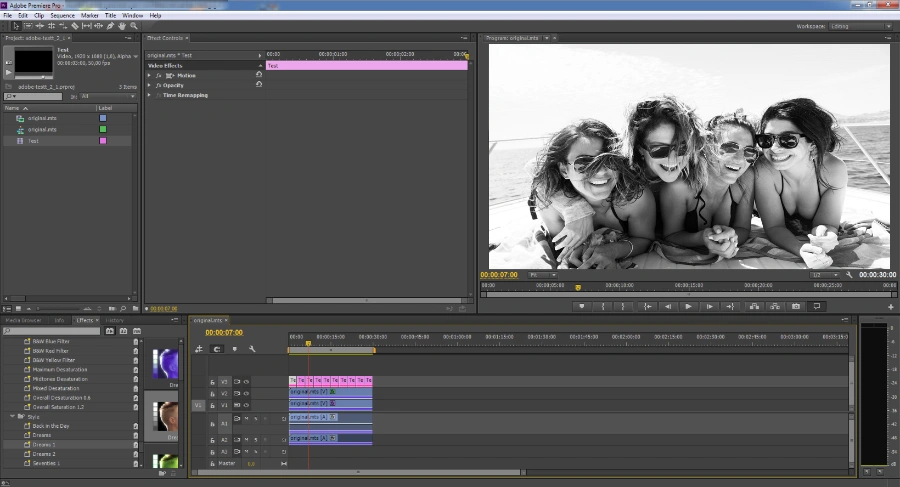Solo audio track A2
This screenshot has width=900, height=487.
256,440
